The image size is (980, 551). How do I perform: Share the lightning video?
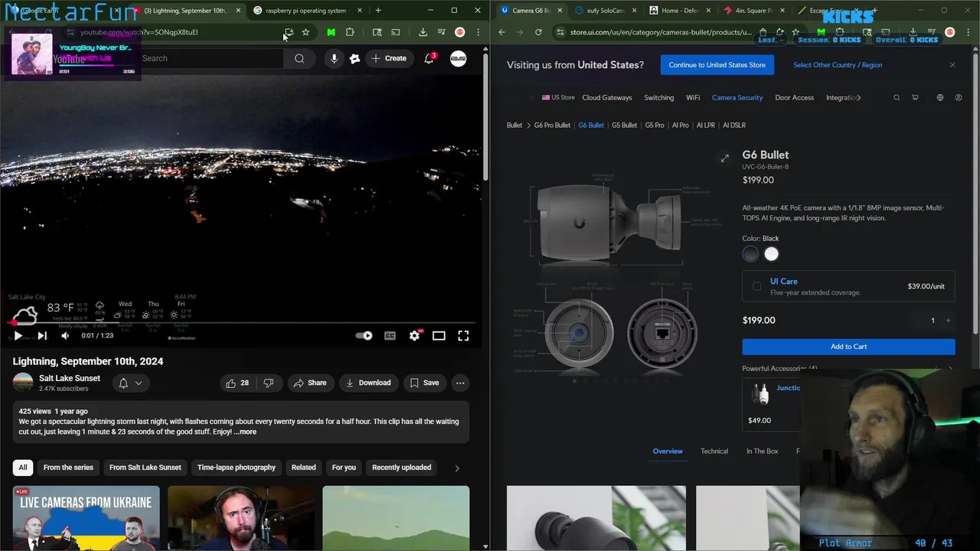coord(310,383)
